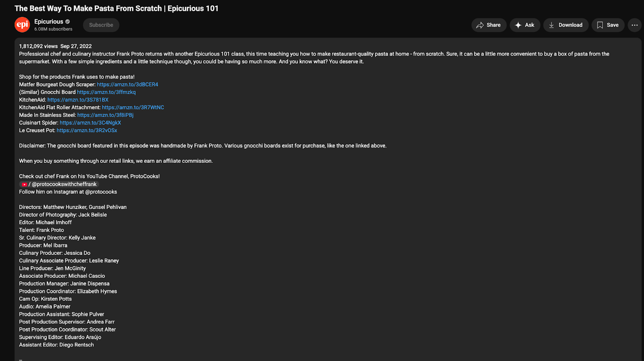Download the video
Screen dimensions: 644x361
[566, 25]
